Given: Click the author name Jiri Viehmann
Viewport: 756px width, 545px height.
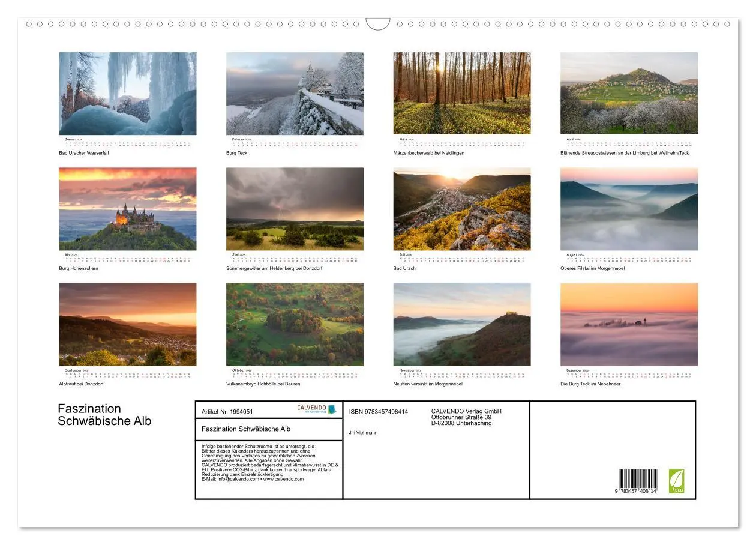Looking at the screenshot, I should coord(363,433).
